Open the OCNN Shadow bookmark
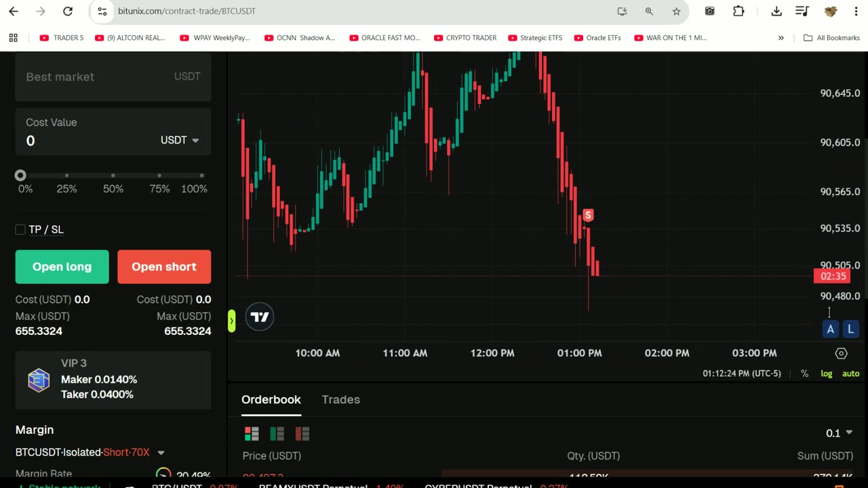The image size is (868, 488). coord(300,38)
